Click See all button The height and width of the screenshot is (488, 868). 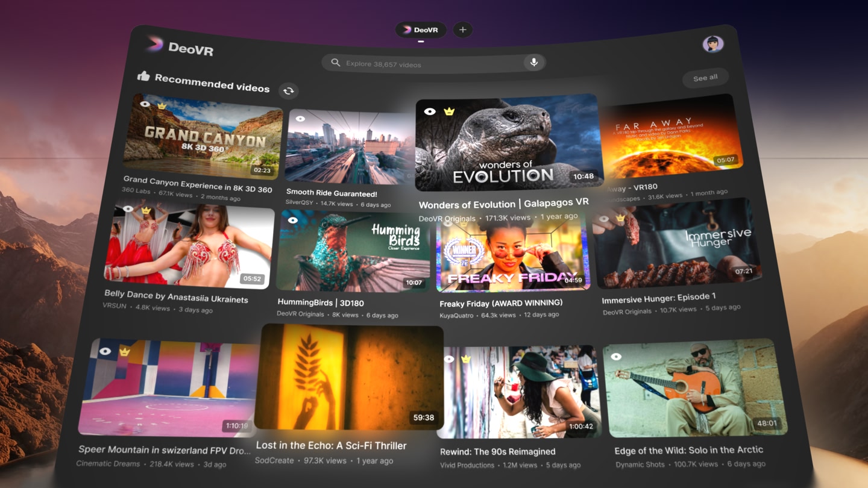705,78
